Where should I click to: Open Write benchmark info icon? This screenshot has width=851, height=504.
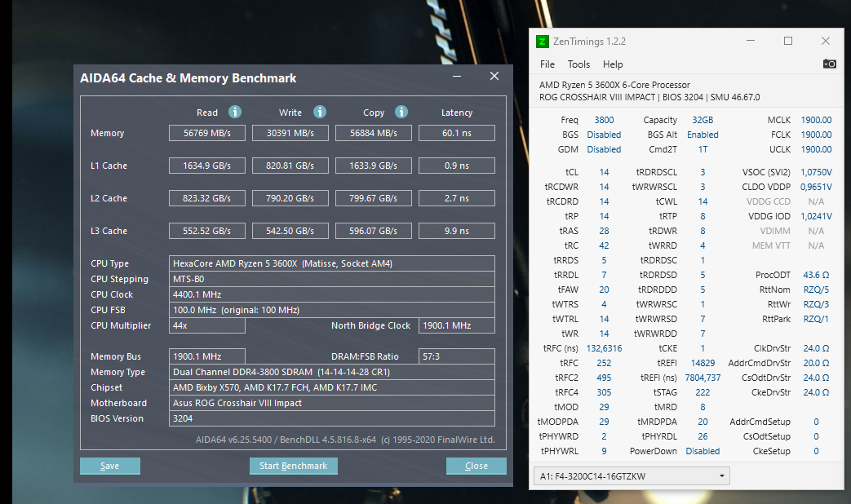tap(320, 112)
